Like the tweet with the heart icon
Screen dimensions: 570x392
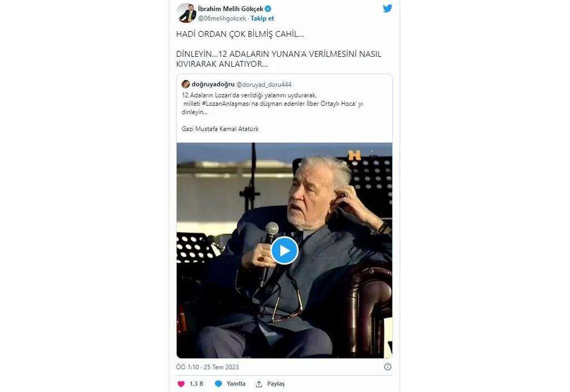tap(181, 384)
